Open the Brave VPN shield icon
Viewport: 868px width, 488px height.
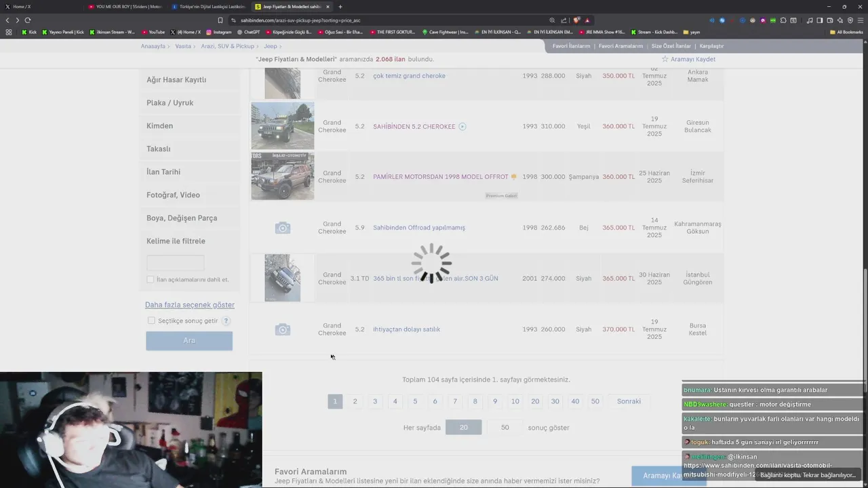coord(850,20)
